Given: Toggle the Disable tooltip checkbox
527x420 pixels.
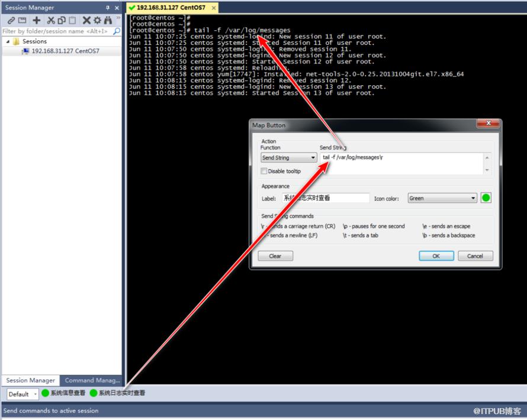Looking at the screenshot, I should pyautogui.click(x=264, y=171).
